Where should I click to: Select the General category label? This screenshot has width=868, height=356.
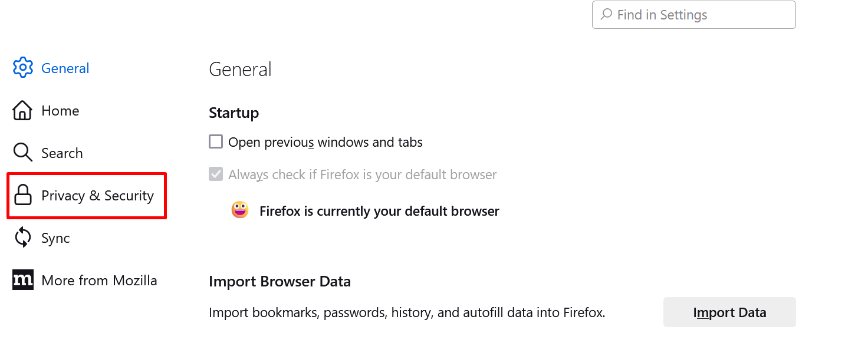[x=65, y=68]
